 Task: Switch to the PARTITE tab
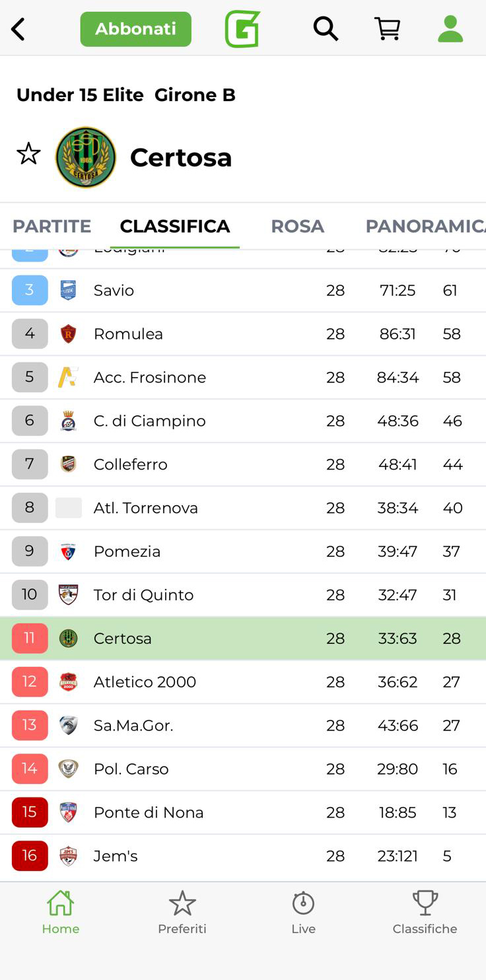52,226
